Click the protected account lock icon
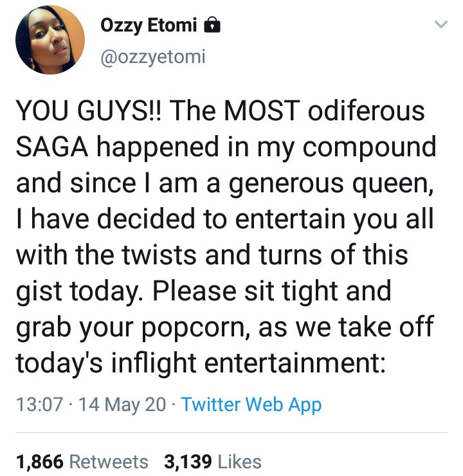The image size is (463, 476). coord(212,25)
